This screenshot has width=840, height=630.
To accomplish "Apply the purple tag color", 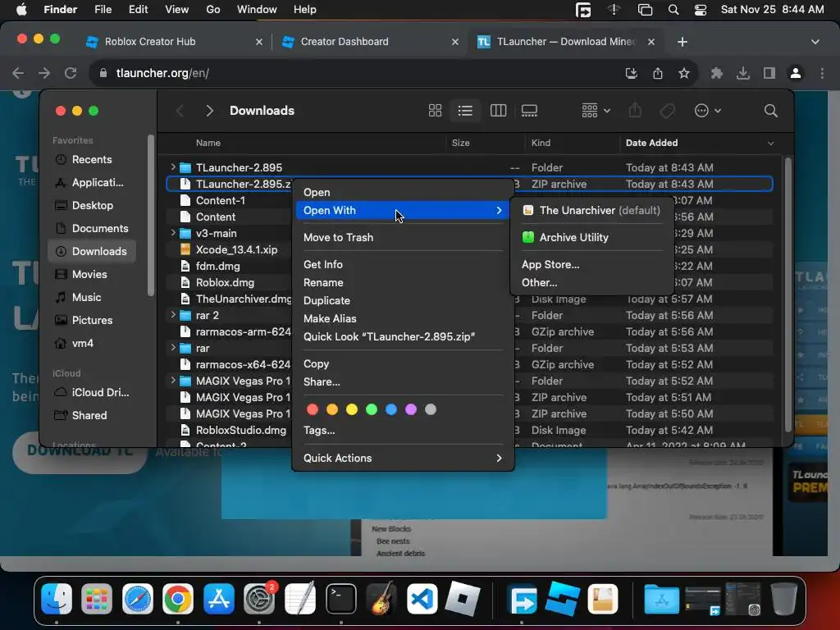I will click(x=411, y=410).
